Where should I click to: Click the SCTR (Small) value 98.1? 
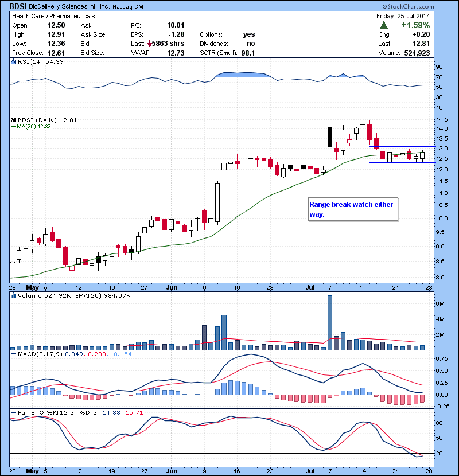click(x=248, y=53)
